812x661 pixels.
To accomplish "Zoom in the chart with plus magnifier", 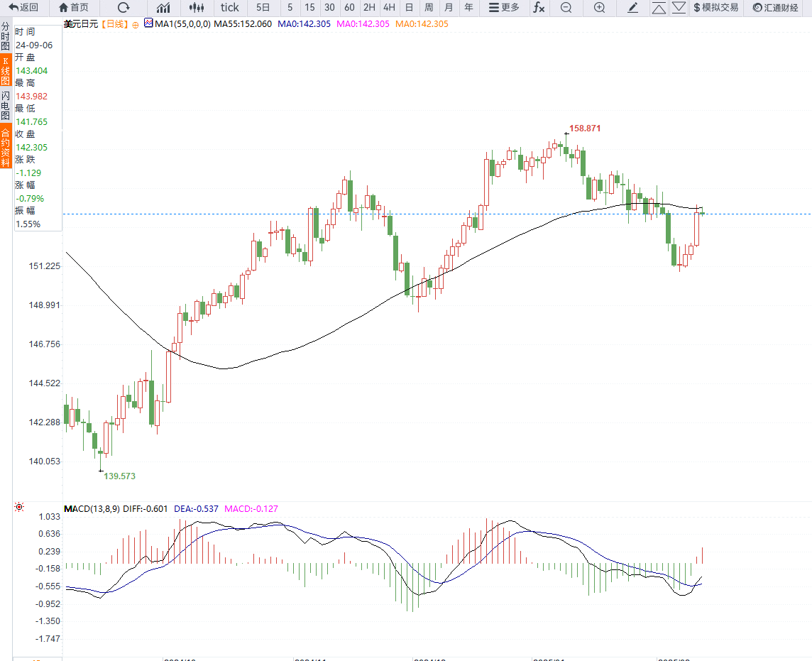I will click(599, 8).
